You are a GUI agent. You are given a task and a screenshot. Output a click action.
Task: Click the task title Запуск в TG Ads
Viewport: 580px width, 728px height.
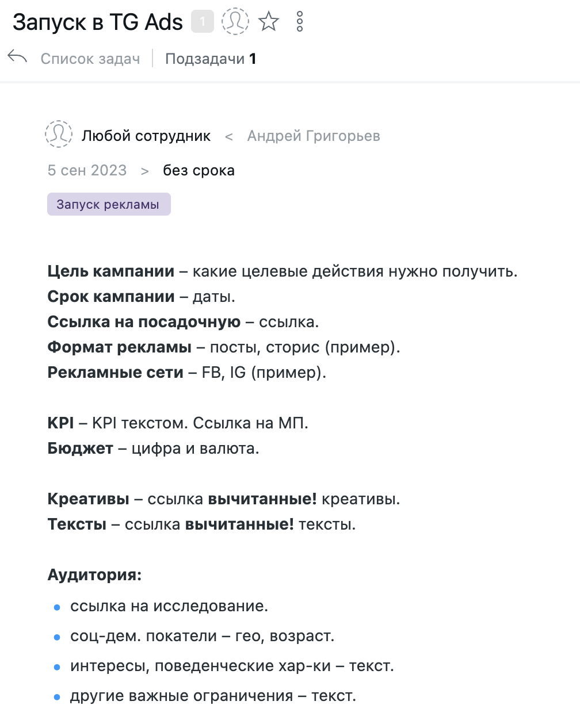[x=98, y=21]
